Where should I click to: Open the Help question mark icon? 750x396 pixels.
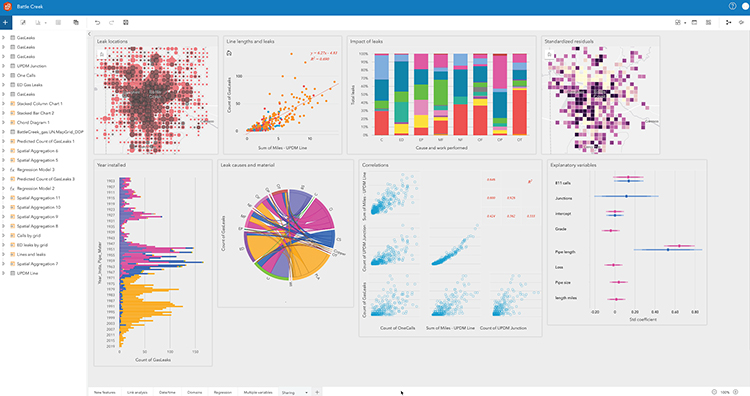[732, 6]
